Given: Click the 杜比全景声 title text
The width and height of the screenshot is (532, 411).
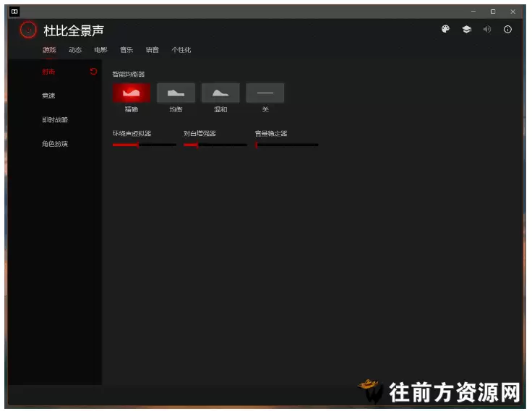Looking at the screenshot, I should pos(74,30).
